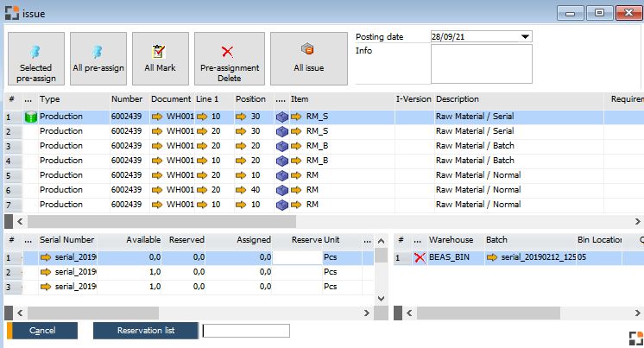Sort by the Description column header
The image size is (644, 348).
tap(458, 99)
